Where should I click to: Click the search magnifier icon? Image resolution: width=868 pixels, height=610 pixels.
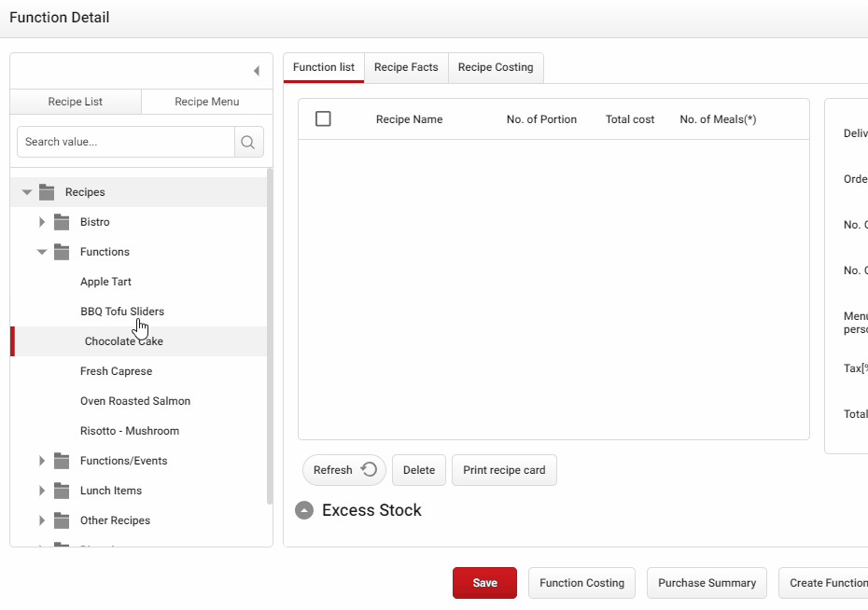(248, 142)
